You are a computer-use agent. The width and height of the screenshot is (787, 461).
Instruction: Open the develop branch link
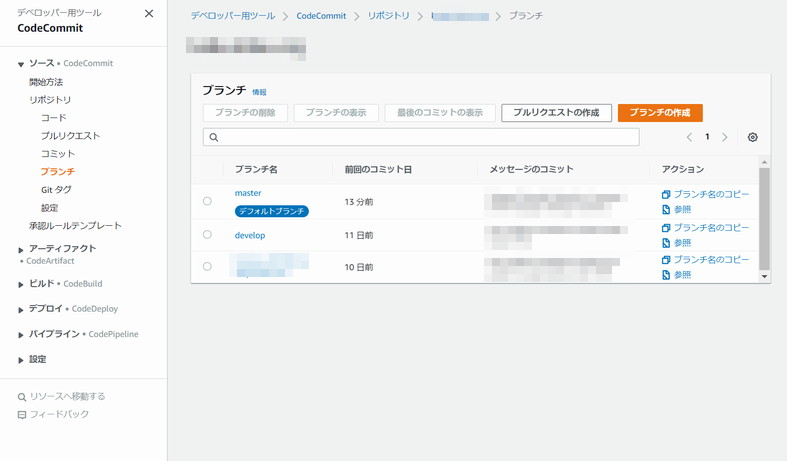[x=250, y=235]
